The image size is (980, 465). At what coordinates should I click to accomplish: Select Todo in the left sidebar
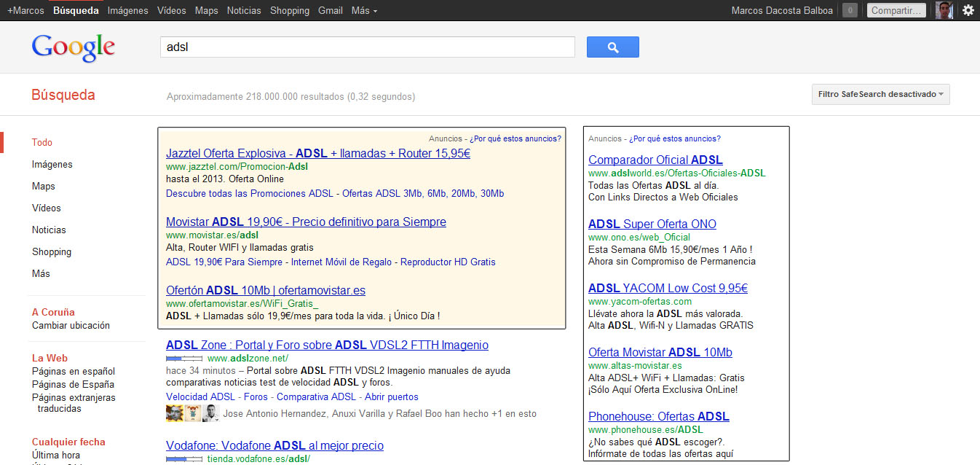[x=42, y=142]
